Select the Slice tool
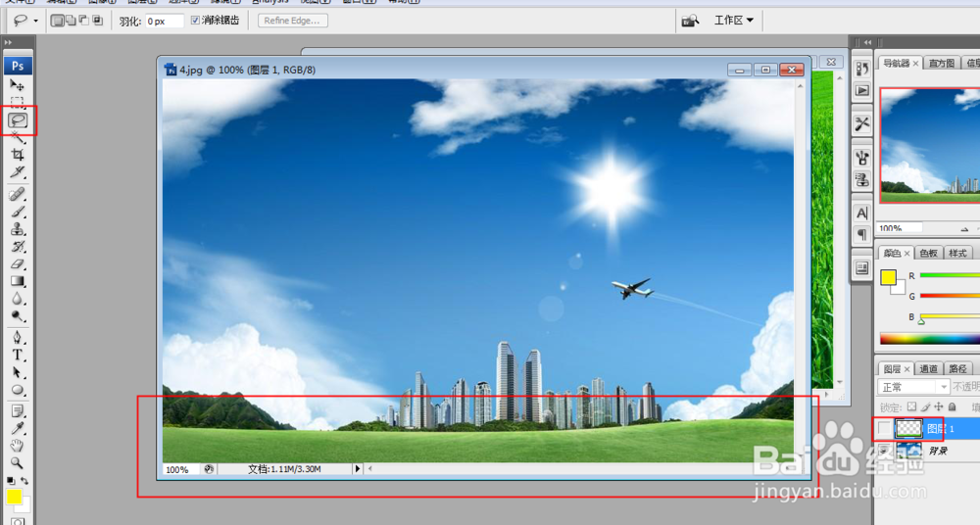The width and height of the screenshot is (980, 525). pyautogui.click(x=17, y=171)
